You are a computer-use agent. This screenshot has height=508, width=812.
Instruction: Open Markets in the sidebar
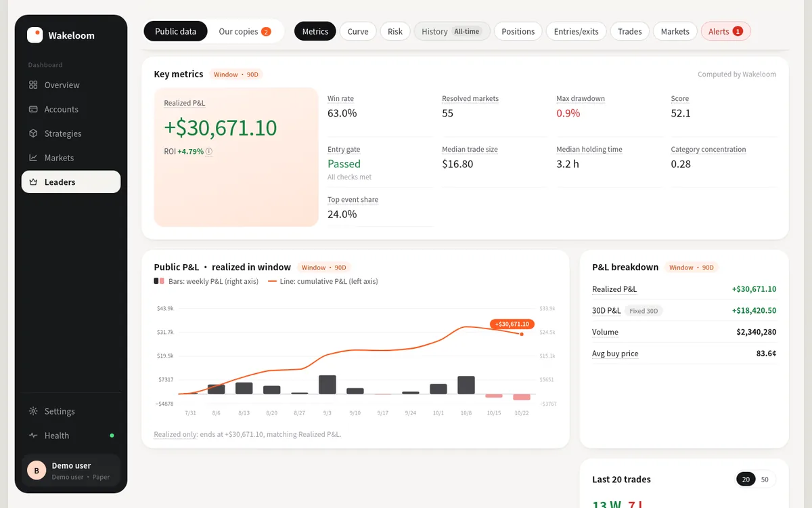click(71, 158)
